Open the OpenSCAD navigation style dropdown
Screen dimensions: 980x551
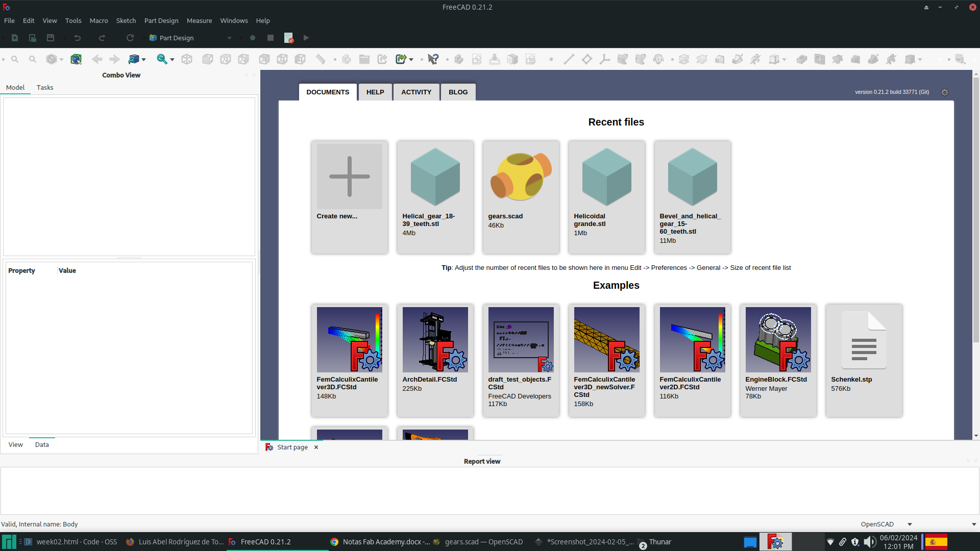tap(886, 524)
